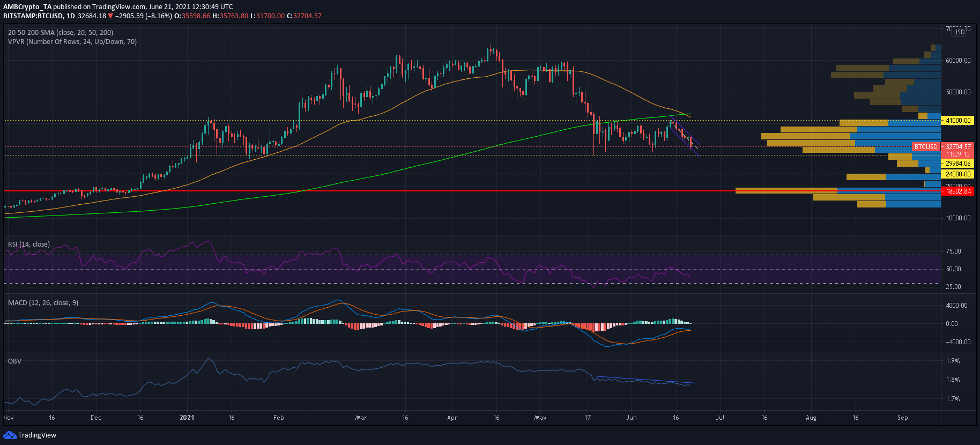This screenshot has width=980, height=445.
Task: Click the Feb label on time axis
Action: [278, 418]
